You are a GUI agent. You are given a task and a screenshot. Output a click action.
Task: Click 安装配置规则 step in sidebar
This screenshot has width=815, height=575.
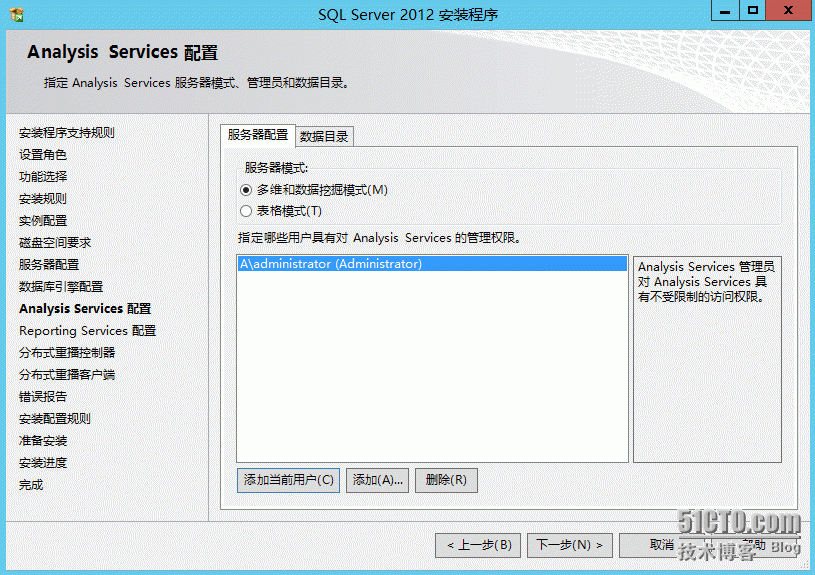click(55, 419)
